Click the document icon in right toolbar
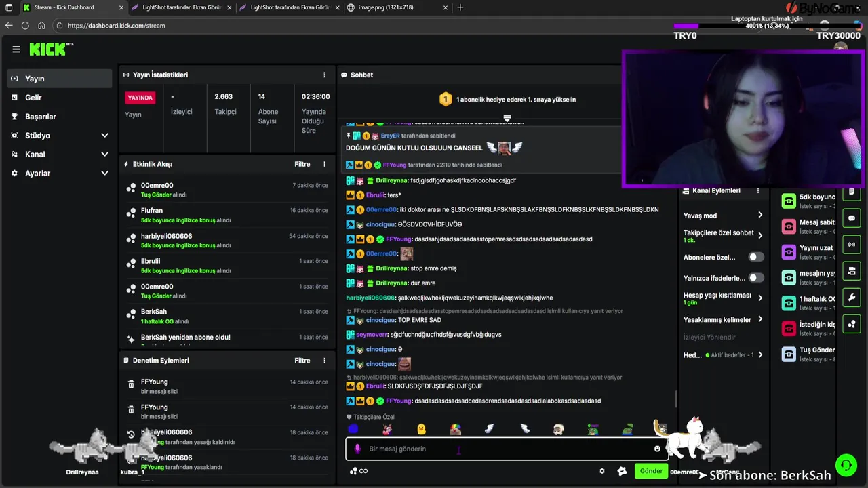The image size is (868, 488). point(852,192)
